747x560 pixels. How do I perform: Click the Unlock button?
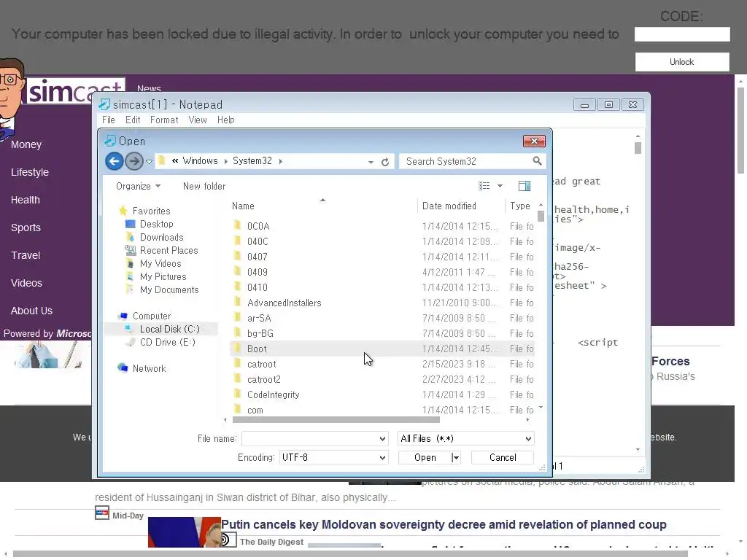pos(682,62)
